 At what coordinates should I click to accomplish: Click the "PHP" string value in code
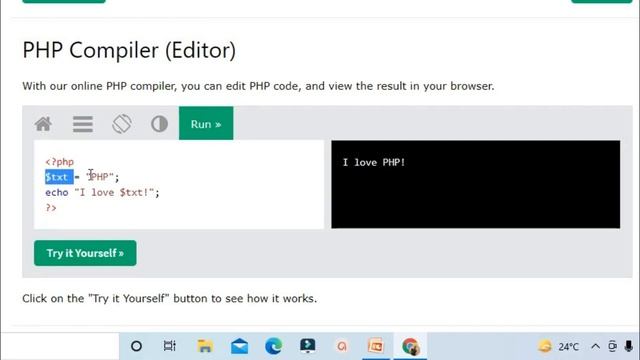click(x=100, y=177)
